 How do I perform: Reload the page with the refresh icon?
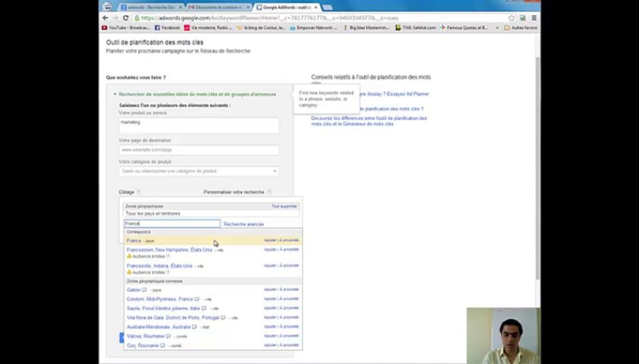(125, 18)
